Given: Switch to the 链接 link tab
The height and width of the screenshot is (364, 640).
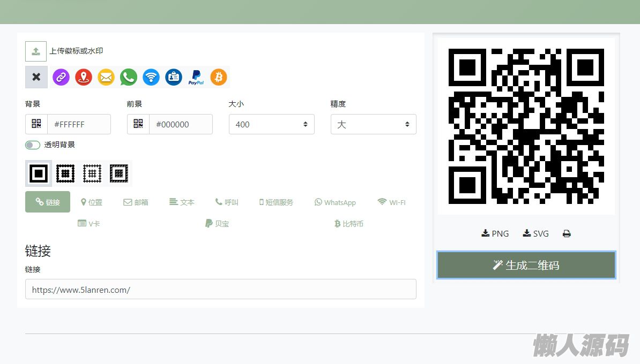Looking at the screenshot, I should point(48,202).
